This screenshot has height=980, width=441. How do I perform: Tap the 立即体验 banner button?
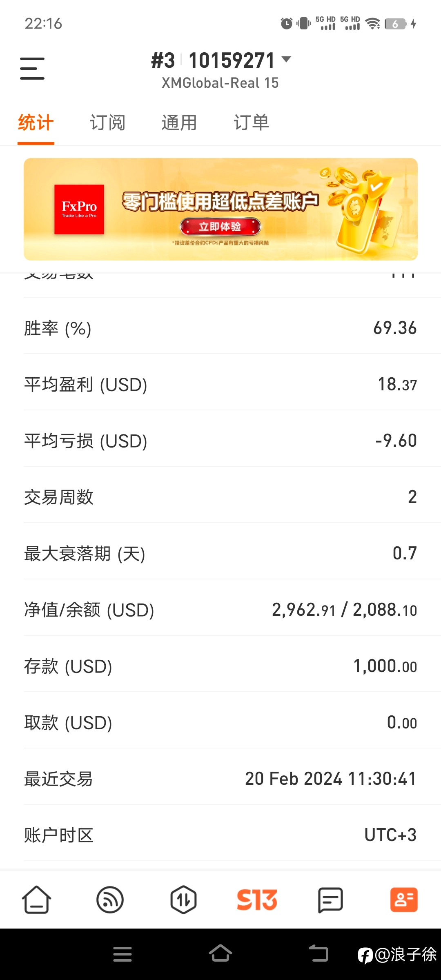pyautogui.click(x=220, y=227)
